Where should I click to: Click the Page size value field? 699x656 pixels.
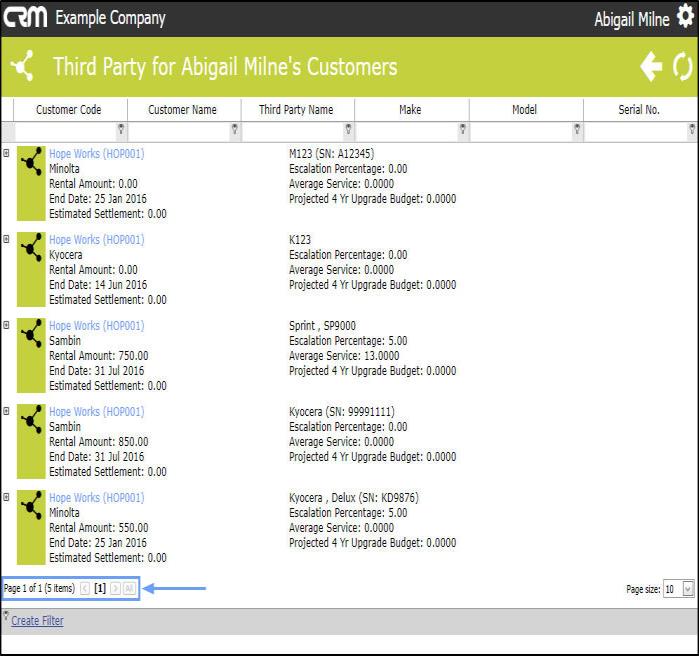674,589
